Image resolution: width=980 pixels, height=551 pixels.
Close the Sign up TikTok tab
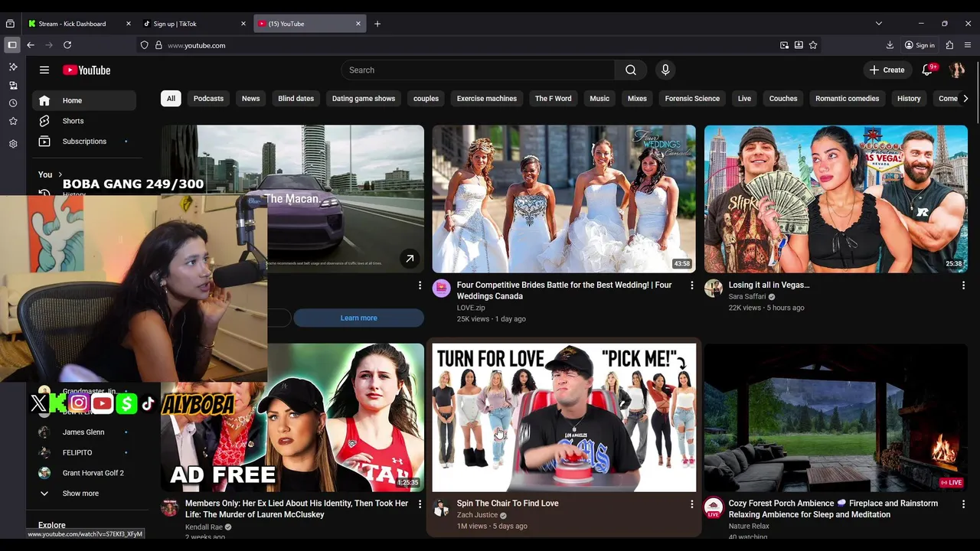[243, 24]
